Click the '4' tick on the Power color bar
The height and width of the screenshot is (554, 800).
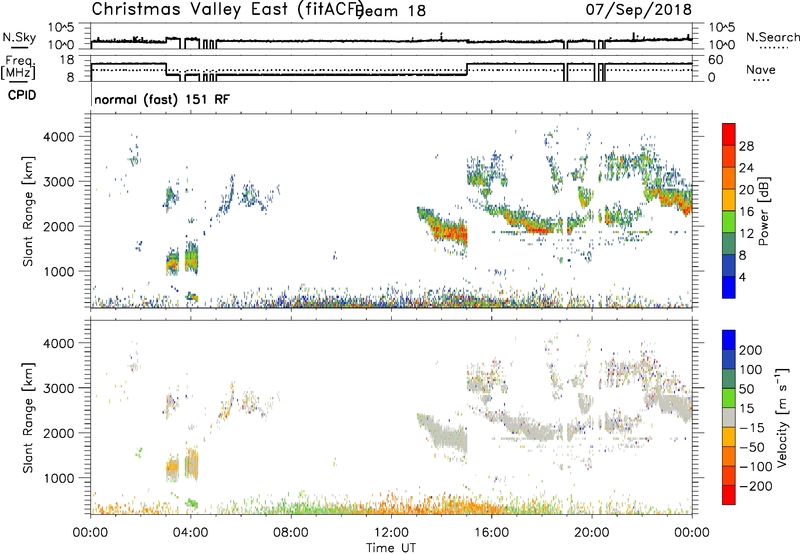pos(742,277)
